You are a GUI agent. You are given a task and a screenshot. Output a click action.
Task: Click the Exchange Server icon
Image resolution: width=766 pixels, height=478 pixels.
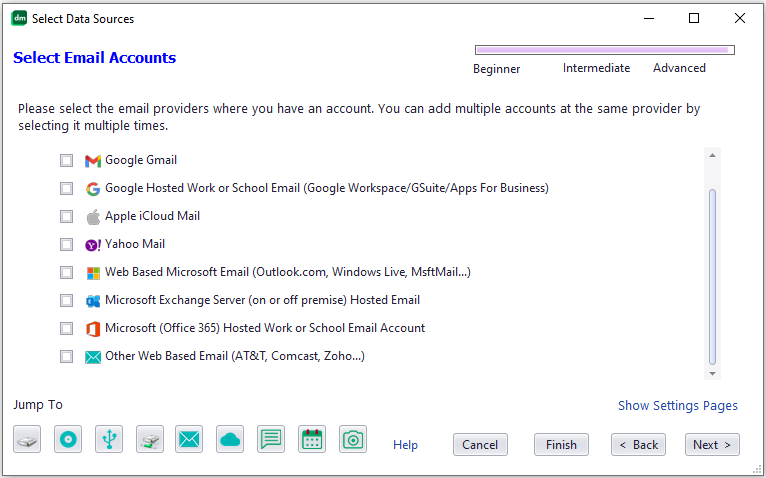click(93, 301)
